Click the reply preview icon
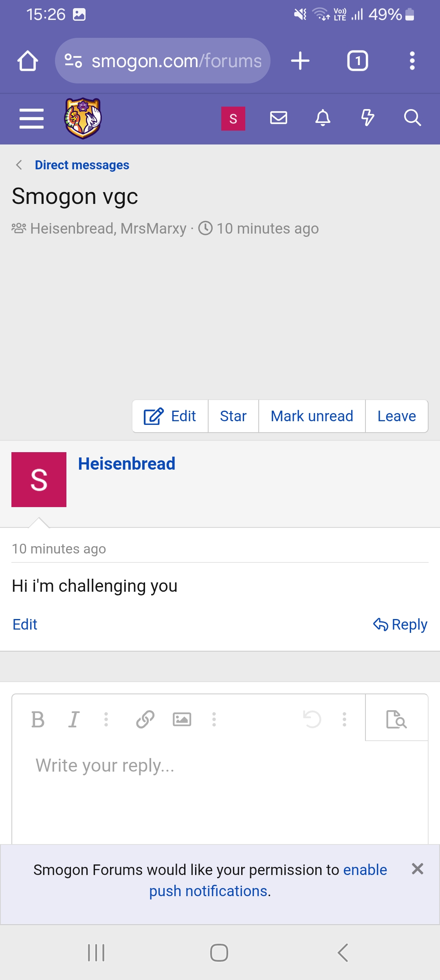This screenshot has width=440, height=980. tap(396, 719)
